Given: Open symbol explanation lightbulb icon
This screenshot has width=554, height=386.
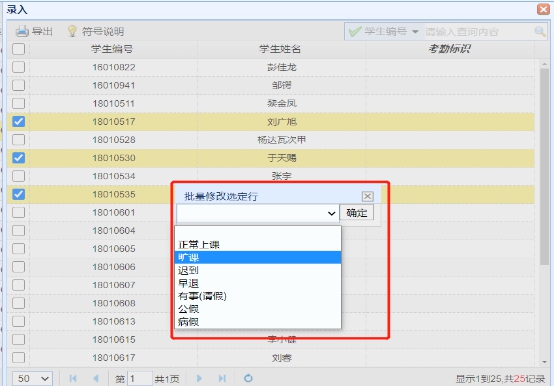Looking at the screenshot, I should click(72, 31).
